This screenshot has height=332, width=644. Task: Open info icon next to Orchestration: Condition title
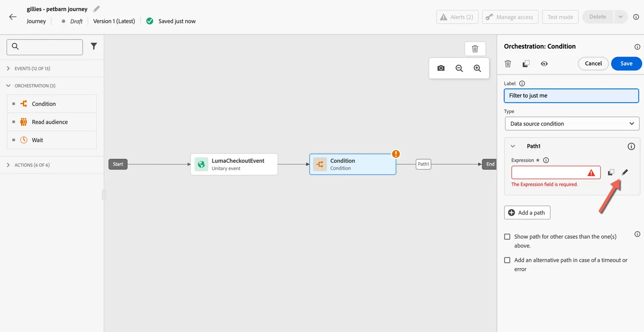point(637,47)
